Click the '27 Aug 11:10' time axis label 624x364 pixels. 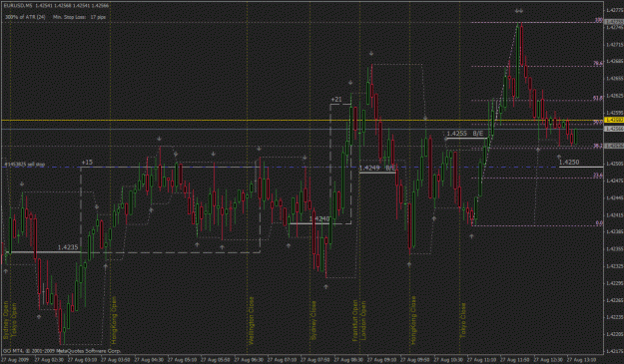coord(481,360)
